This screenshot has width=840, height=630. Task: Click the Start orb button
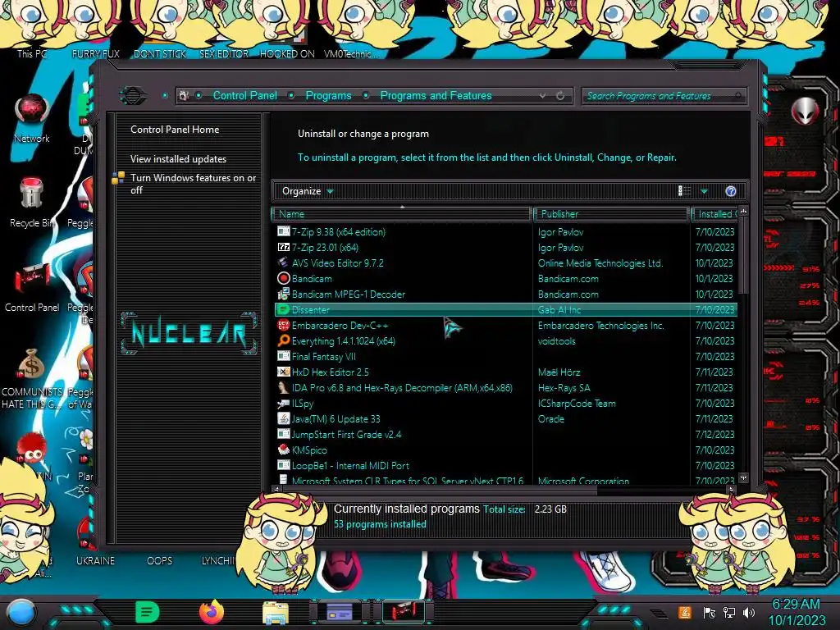(x=21, y=613)
